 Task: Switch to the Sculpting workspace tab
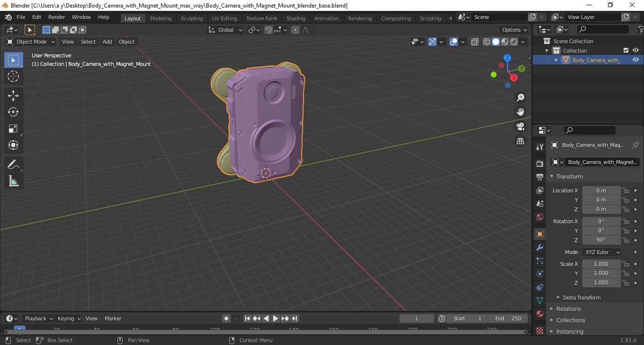click(192, 18)
